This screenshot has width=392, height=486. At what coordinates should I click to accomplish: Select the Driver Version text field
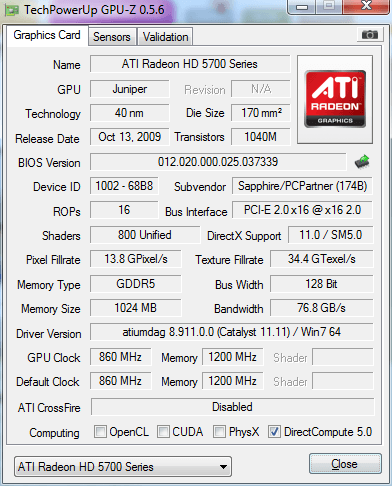[232, 332]
